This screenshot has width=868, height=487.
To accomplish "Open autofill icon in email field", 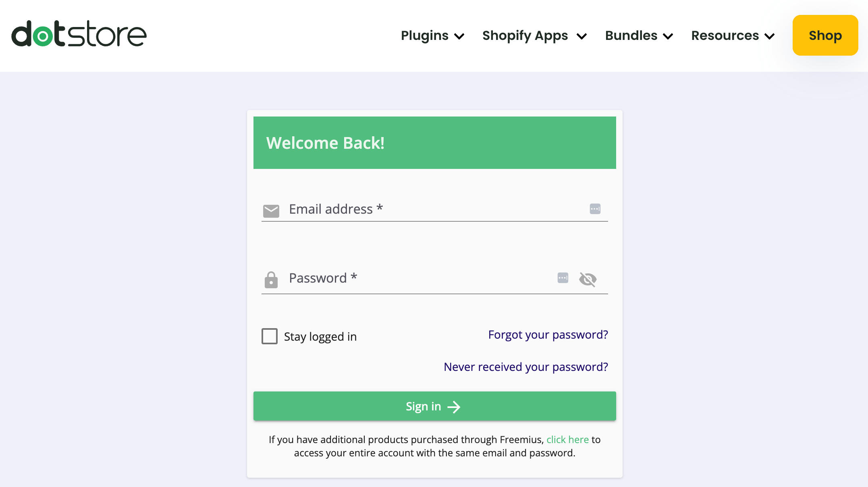I will point(595,209).
